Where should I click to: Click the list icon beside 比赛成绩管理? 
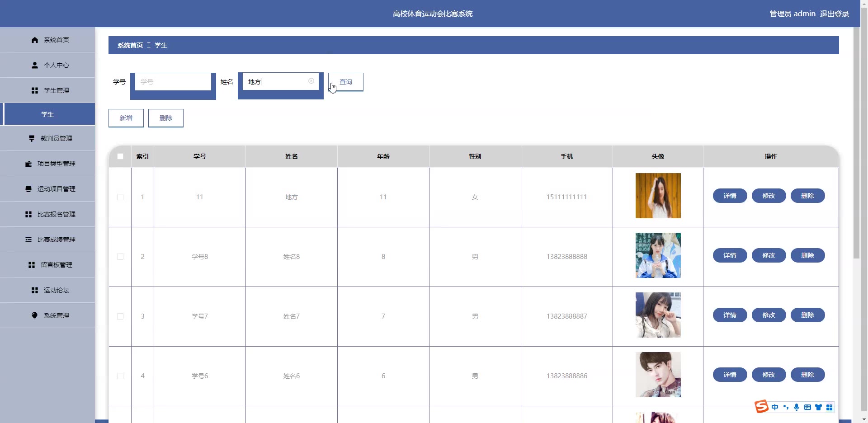[28, 240]
